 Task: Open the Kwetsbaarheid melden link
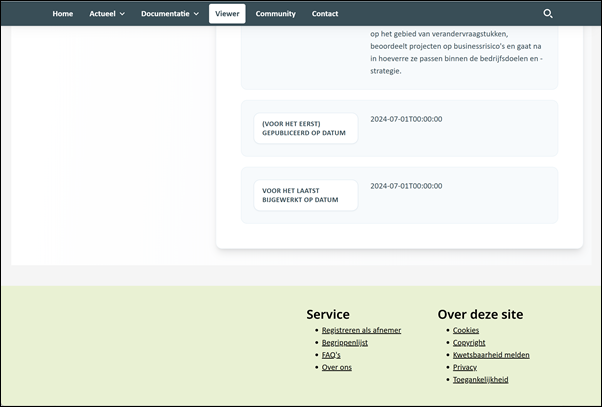[491, 355]
